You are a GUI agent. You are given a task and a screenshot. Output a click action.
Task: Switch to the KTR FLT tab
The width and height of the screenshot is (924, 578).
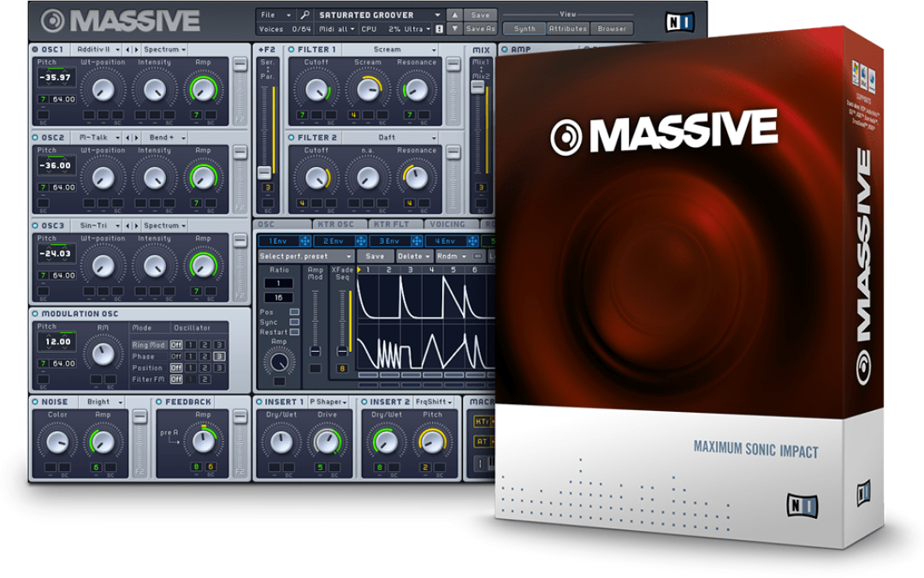coord(395,224)
